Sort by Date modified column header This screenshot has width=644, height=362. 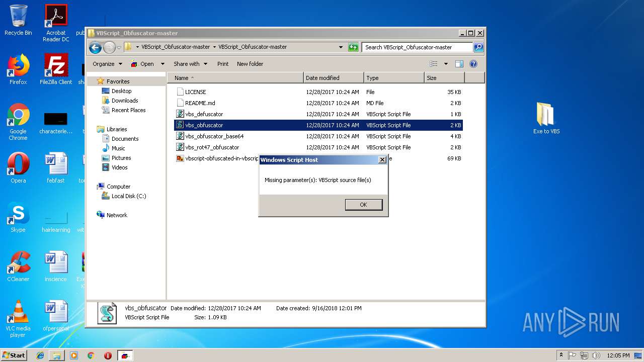click(334, 78)
